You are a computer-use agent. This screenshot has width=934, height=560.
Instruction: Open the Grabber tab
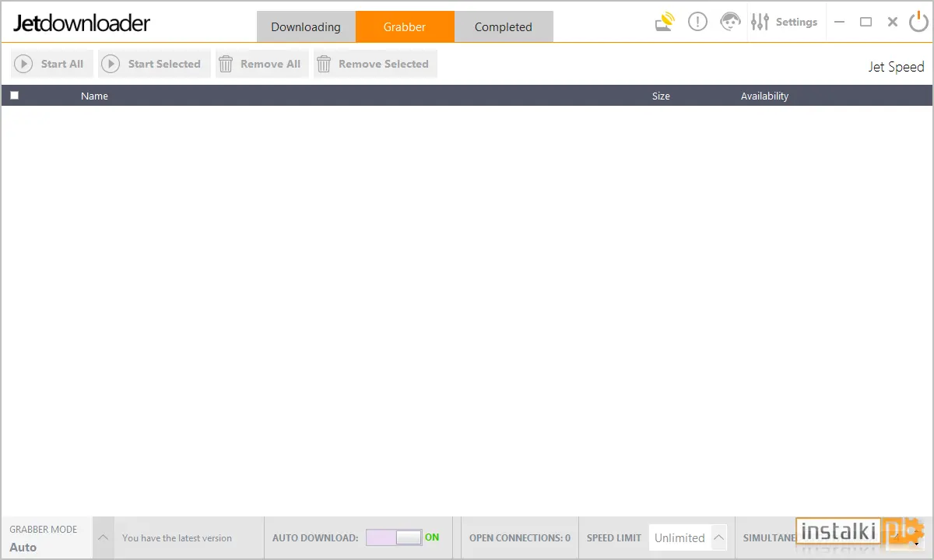[405, 26]
